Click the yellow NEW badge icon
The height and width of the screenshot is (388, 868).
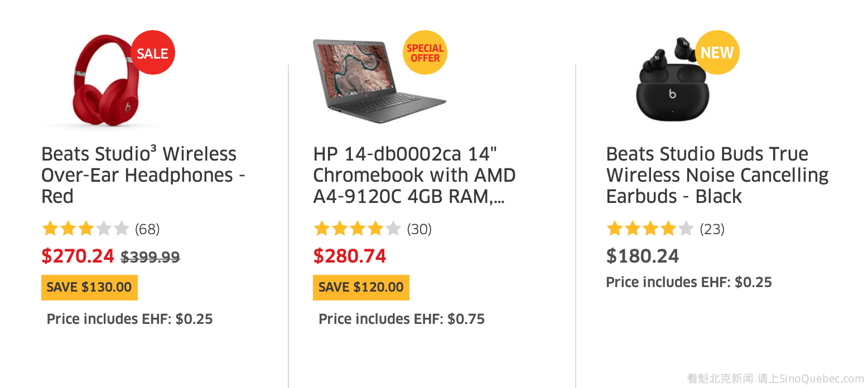pos(717,52)
